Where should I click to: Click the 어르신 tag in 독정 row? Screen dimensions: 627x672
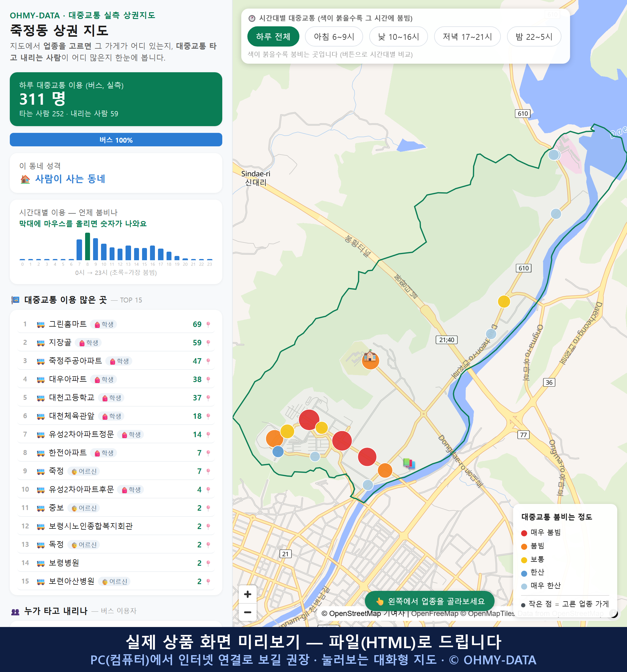tap(84, 545)
